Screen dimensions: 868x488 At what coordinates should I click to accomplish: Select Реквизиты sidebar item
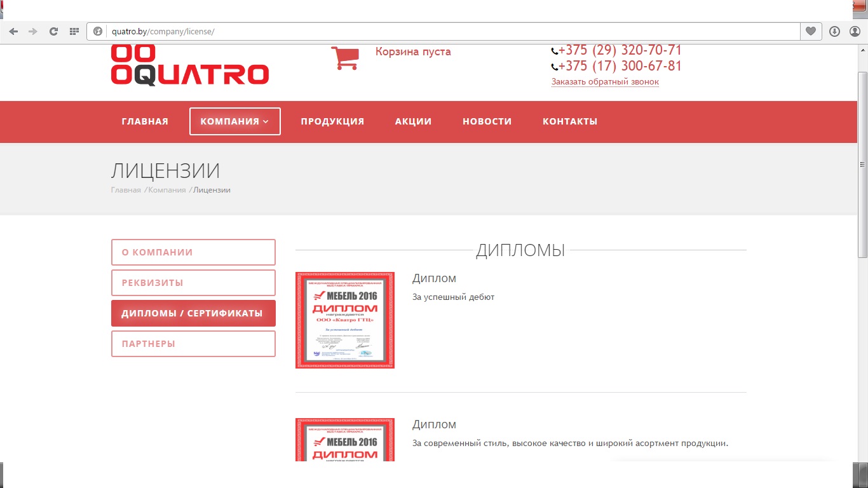[193, 283]
